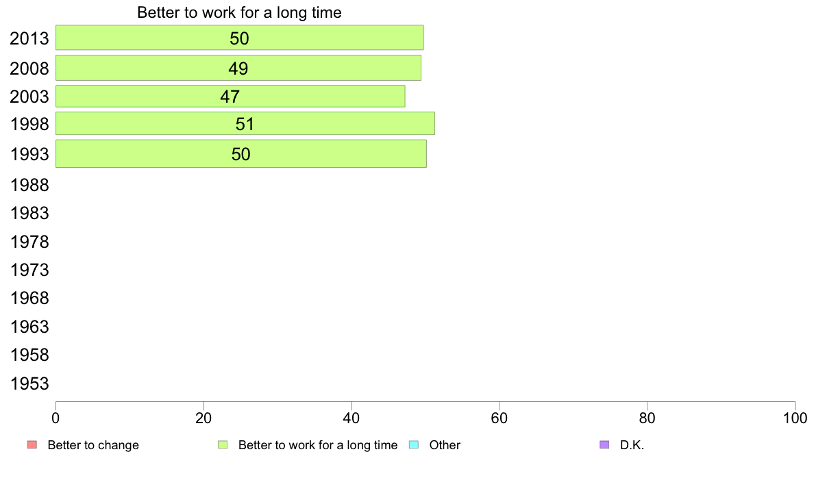Image resolution: width=814 pixels, height=504 pixels.
Task: Select the 2013 bar showing 50
Action: (x=239, y=38)
